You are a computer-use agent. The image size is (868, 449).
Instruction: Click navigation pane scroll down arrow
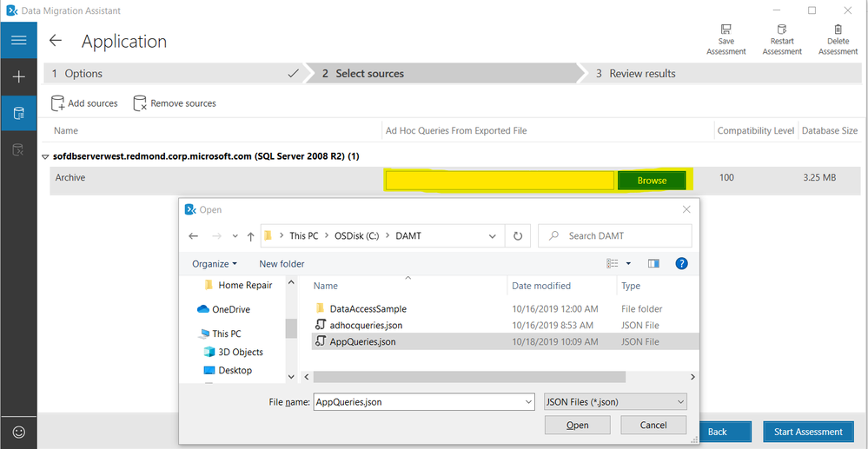click(291, 376)
